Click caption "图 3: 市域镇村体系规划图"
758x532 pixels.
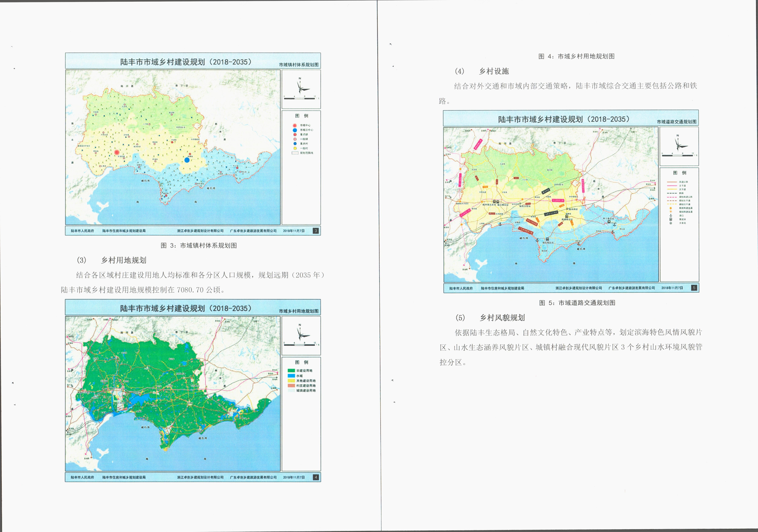click(199, 245)
